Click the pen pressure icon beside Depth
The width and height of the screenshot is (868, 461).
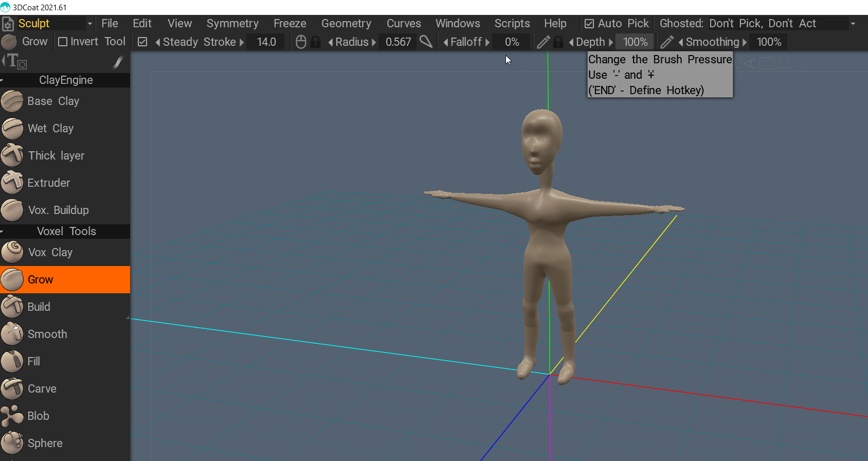543,42
